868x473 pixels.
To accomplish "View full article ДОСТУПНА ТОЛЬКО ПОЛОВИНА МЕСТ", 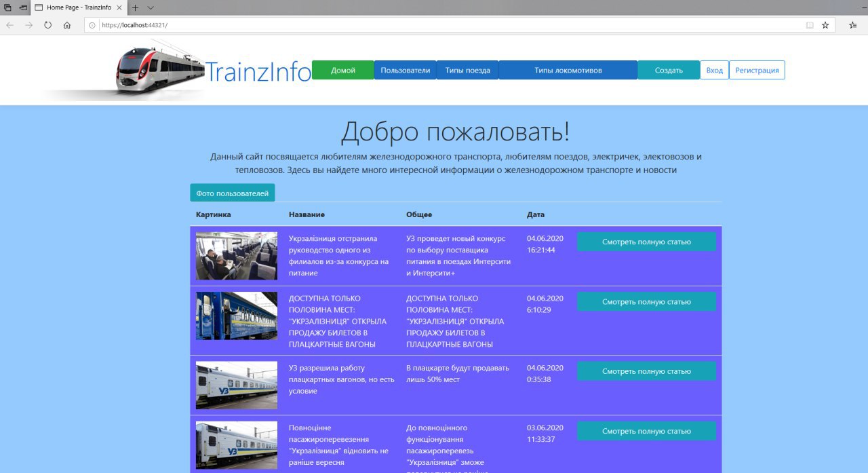I will pyautogui.click(x=646, y=301).
